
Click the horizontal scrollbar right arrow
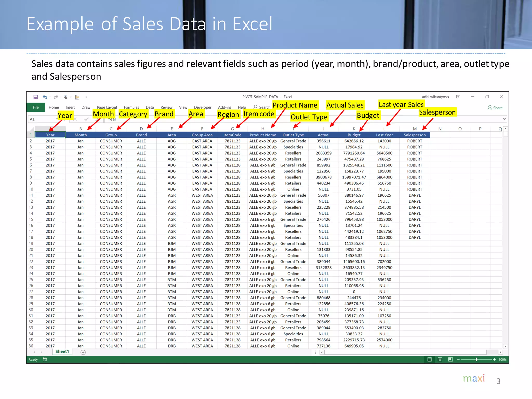click(500, 352)
